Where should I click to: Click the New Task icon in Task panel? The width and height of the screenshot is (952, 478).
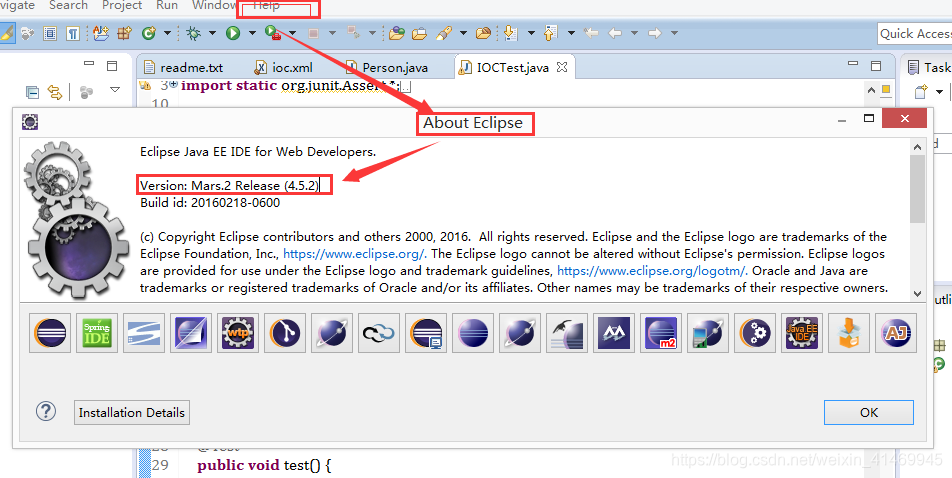921,92
